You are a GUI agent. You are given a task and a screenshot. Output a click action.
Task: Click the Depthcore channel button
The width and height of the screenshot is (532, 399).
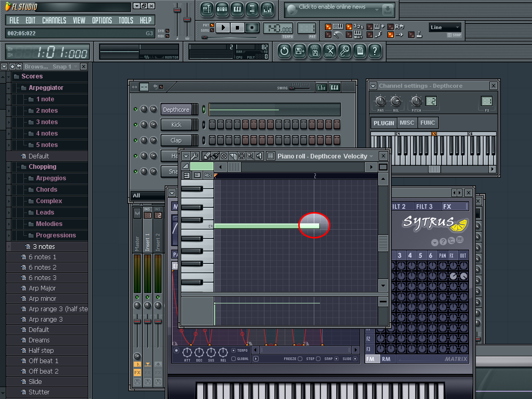tap(177, 110)
